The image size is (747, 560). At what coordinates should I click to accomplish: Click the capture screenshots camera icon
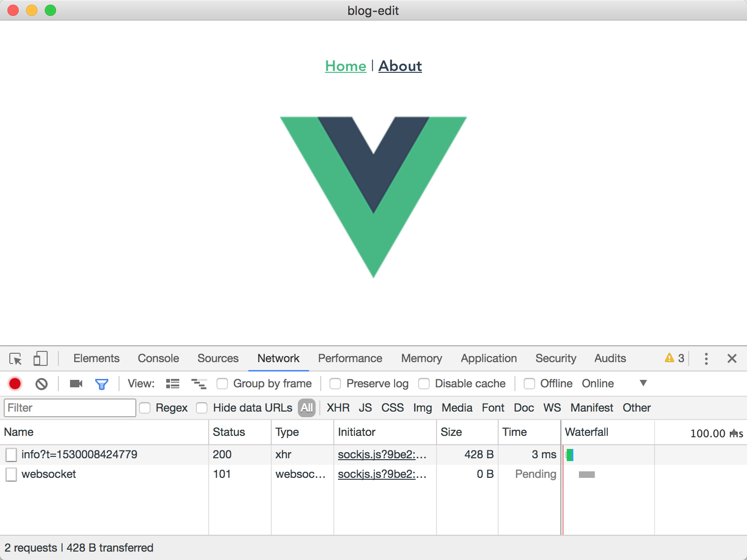[x=76, y=384]
